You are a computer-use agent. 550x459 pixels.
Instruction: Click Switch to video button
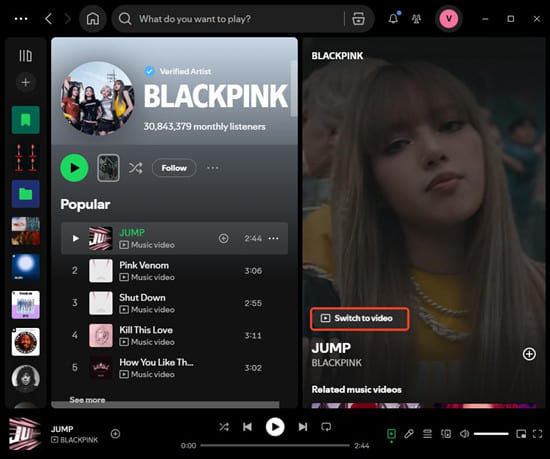[x=360, y=319]
